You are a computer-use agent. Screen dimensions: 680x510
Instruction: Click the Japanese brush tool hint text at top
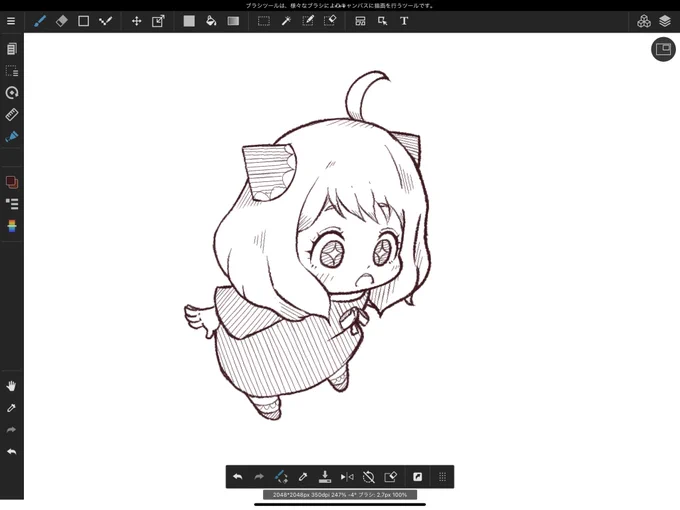tap(340, 6)
